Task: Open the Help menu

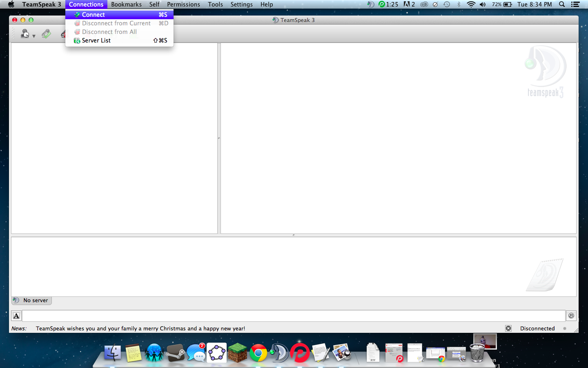Action: coord(267,4)
